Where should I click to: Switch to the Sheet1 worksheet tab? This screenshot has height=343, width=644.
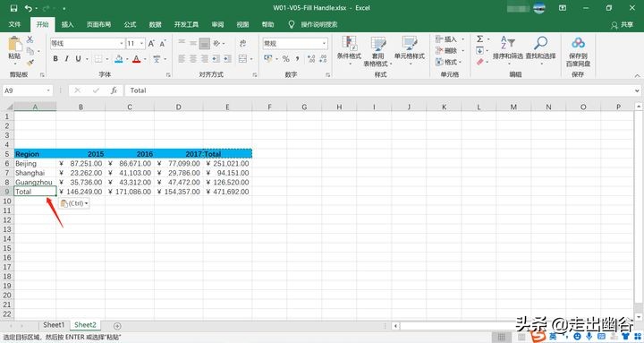click(x=54, y=325)
